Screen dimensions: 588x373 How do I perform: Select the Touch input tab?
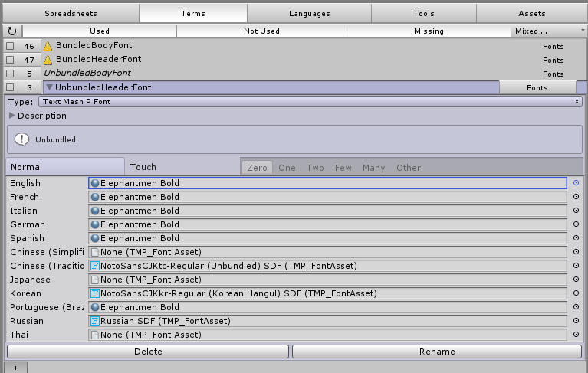[x=143, y=167]
